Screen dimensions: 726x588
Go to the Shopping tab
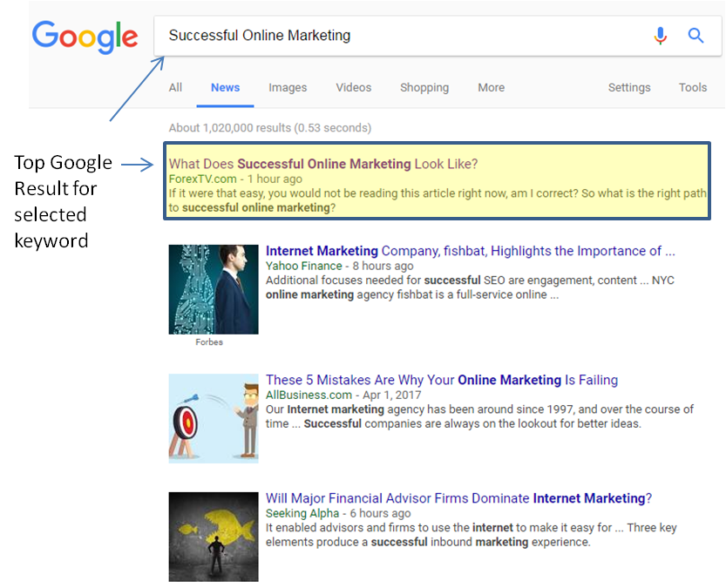(x=424, y=87)
